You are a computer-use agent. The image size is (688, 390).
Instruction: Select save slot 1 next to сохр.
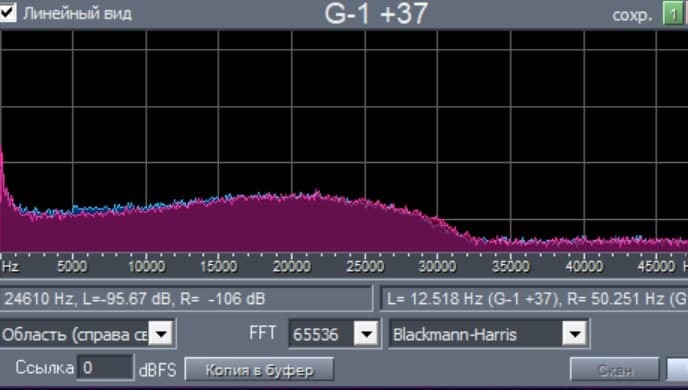point(673,14)
